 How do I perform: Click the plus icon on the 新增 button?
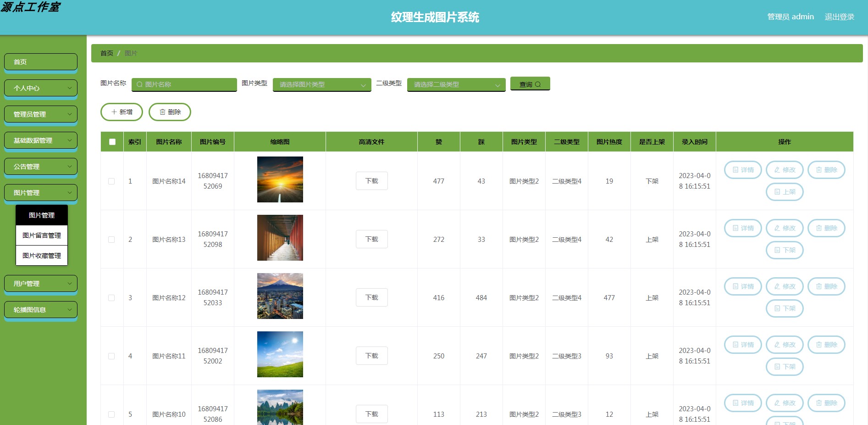(114, 112)
